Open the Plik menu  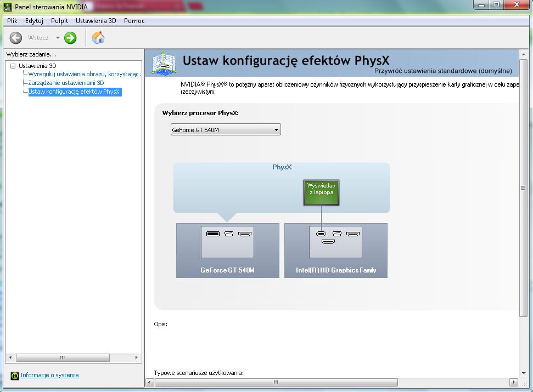(x=12, y=21)
